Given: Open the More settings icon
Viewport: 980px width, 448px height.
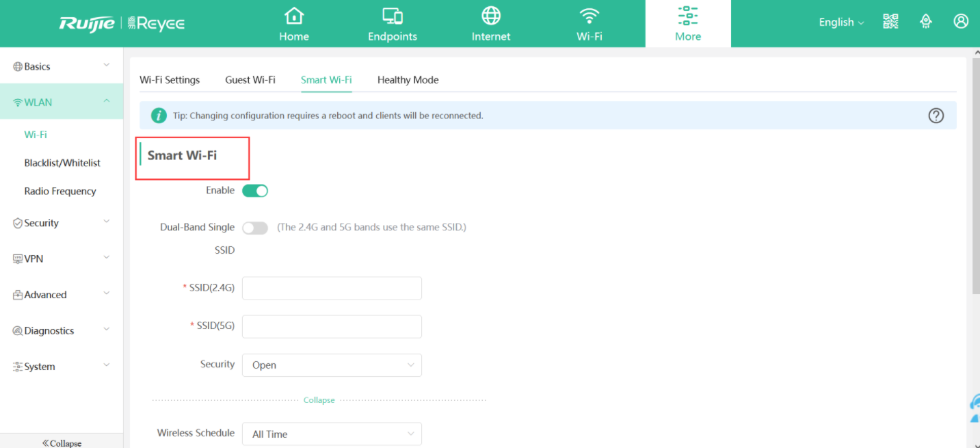Looking at the screenshot, I should (687, 16).
